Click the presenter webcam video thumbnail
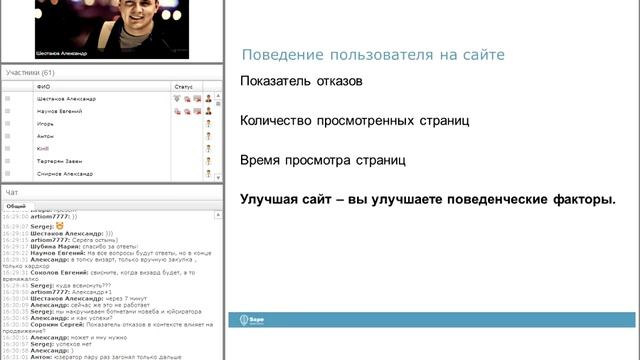This screenshot has height=360, width=640. [112, 29]
